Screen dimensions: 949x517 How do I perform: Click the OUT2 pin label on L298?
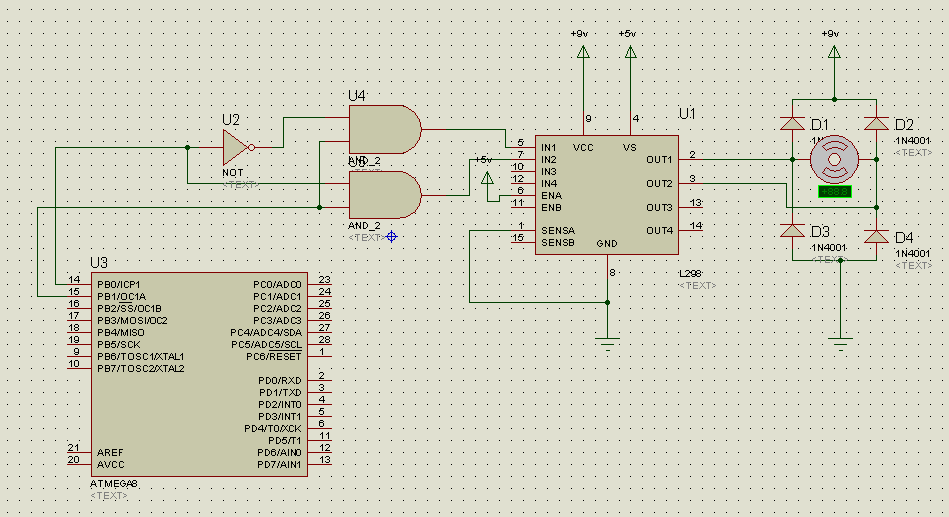(659, 183)
